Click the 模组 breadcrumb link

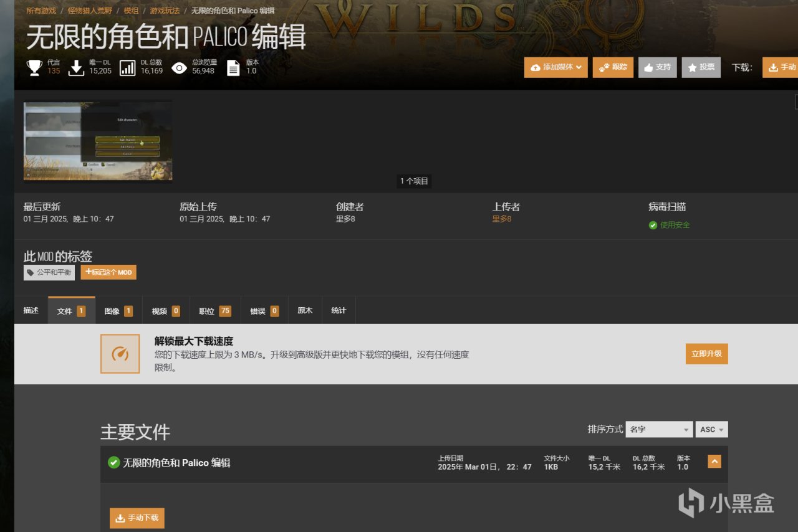[131, 11]
